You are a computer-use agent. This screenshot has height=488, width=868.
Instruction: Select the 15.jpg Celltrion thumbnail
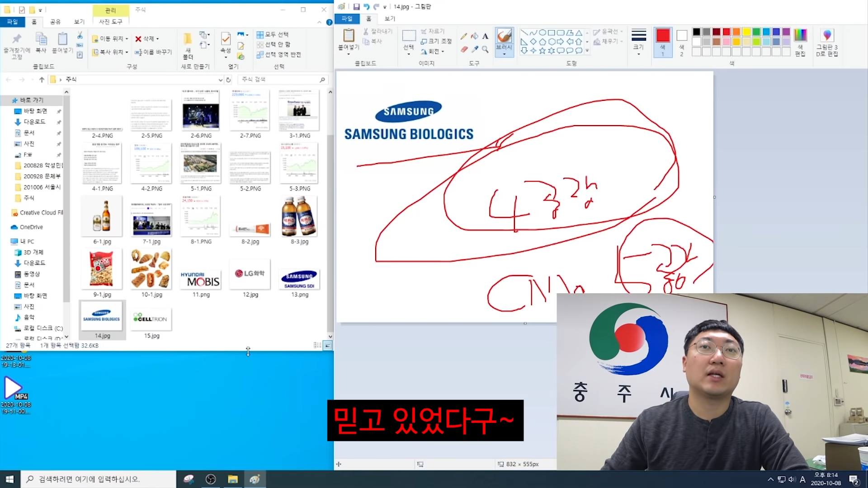[x=151, y=320]
